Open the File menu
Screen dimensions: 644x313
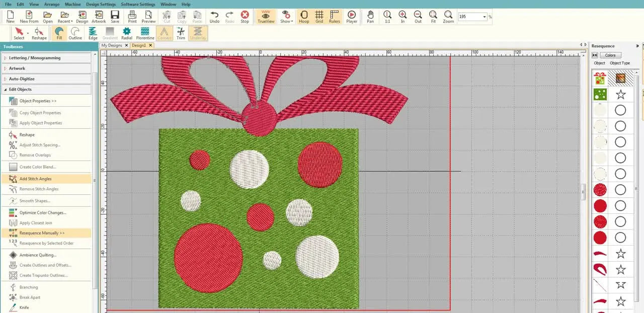pyautogui.click(x=8, y=4)
